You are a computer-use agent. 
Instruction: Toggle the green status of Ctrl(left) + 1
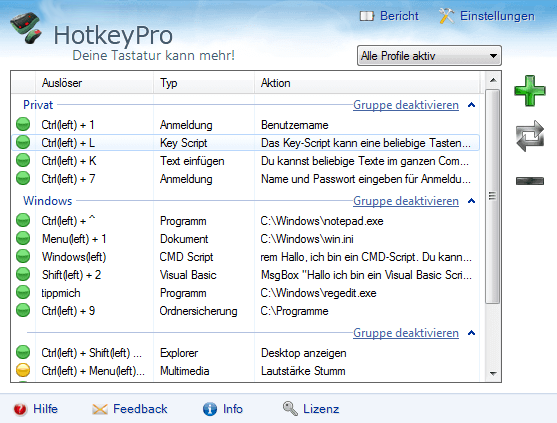[23, 125]
